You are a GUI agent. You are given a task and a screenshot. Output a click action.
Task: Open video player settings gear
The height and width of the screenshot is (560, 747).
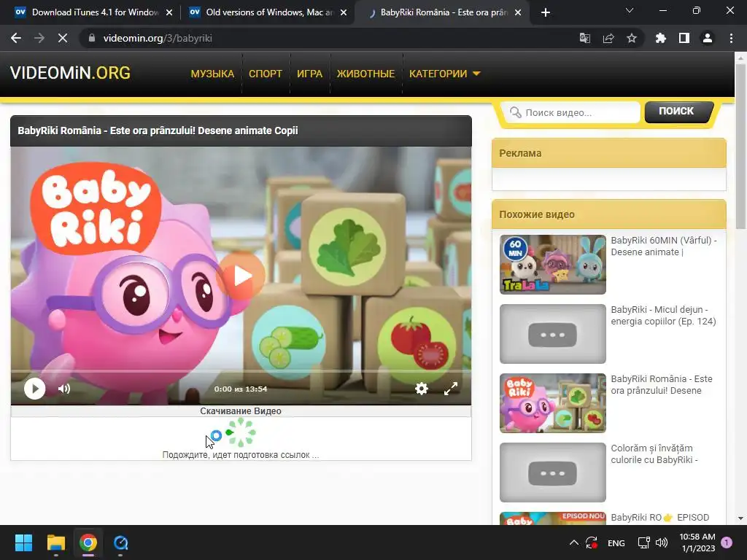click(x=421, y=389)
